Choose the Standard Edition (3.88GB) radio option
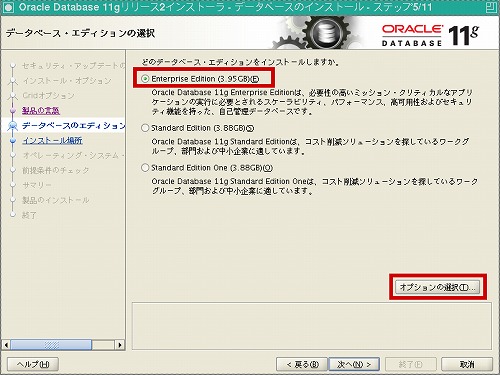The height and width of the screenshot is (375, 500). pyautogui.click(x=145, y=128)
